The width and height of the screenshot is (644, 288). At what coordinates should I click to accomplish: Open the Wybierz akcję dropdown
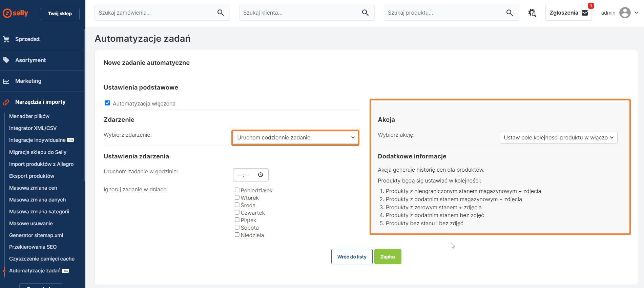click(x=558, y=138)
